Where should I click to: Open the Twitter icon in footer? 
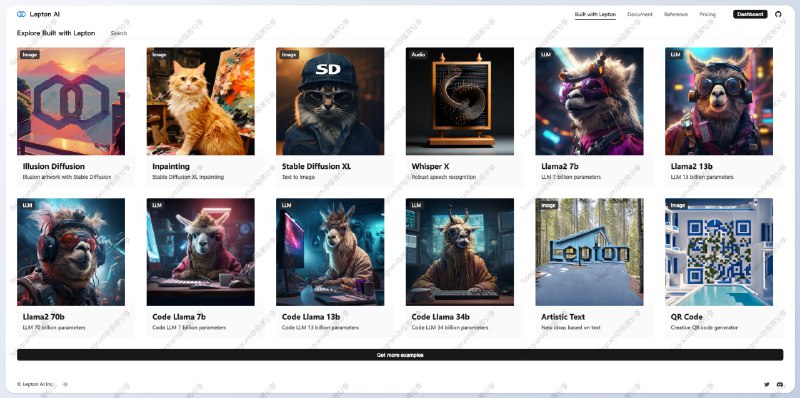(766, 384)
